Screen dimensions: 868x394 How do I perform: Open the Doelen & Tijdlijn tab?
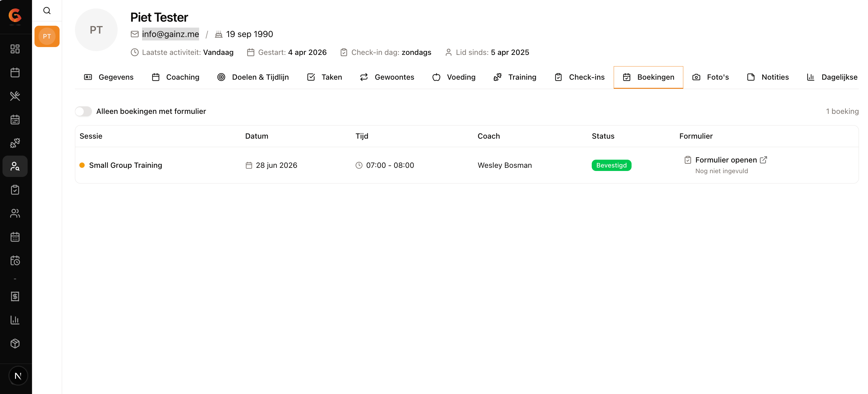pyautogui.click(x=253, y=77)
